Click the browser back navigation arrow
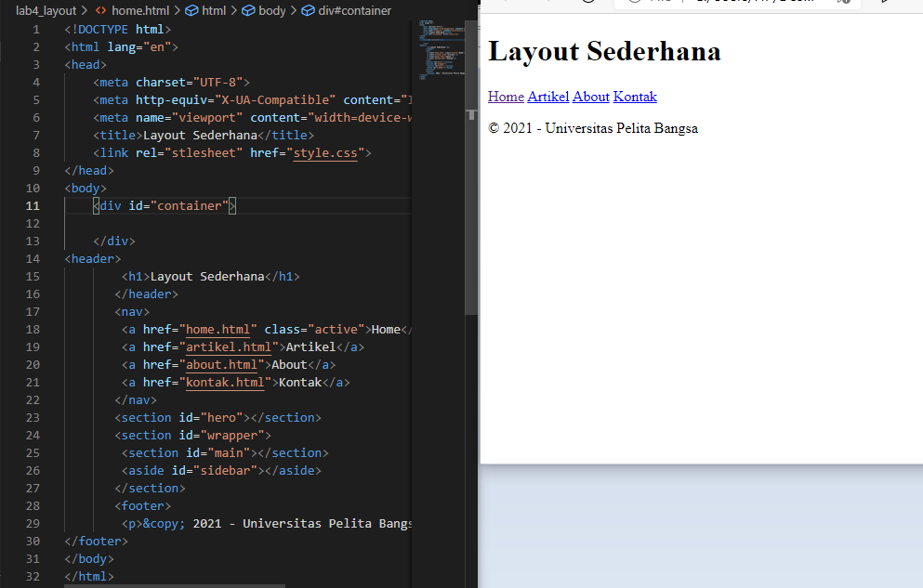The image size is (923, 588). click(x=504, y=4)
